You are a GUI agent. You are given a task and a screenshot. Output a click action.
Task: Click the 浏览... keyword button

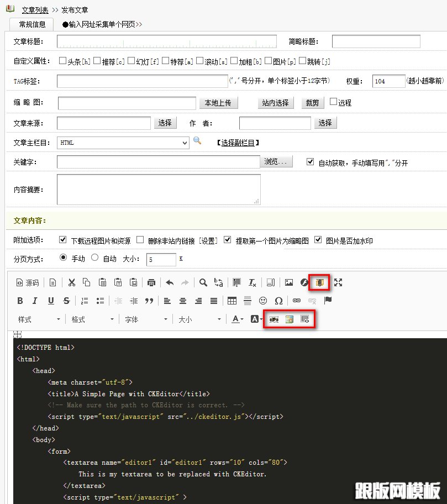coord(276,162)
